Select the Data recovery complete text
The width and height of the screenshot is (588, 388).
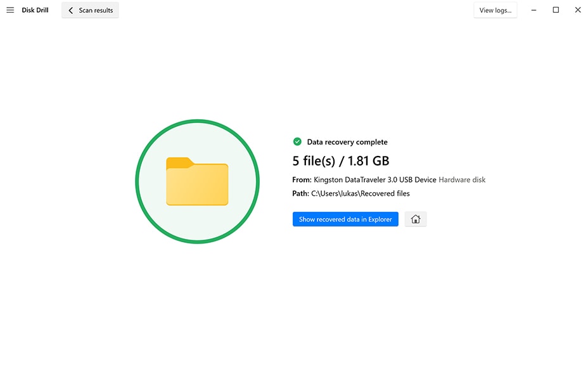[347, 142]
